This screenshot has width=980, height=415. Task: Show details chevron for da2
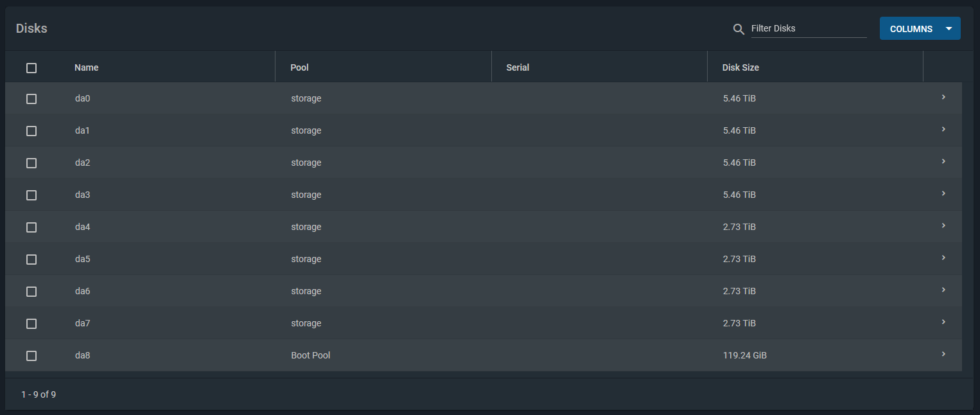[x=943, y=161]
